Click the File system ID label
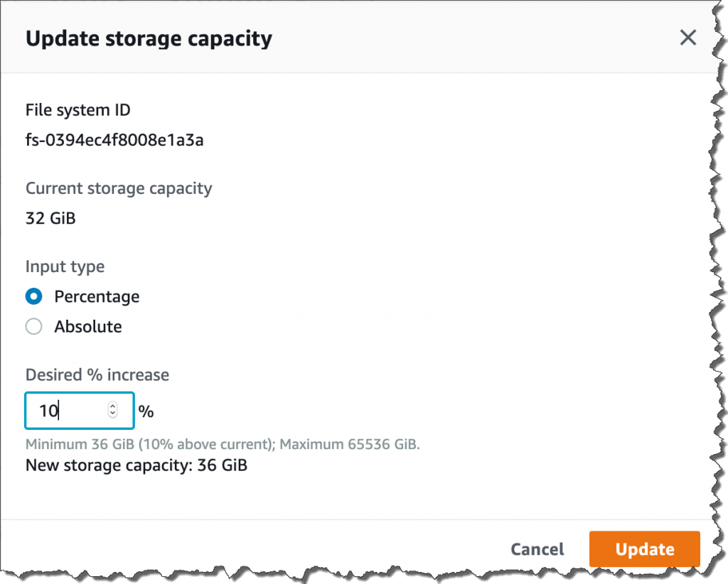The height and width of the screenshot is (584, 728). point(78,110)
